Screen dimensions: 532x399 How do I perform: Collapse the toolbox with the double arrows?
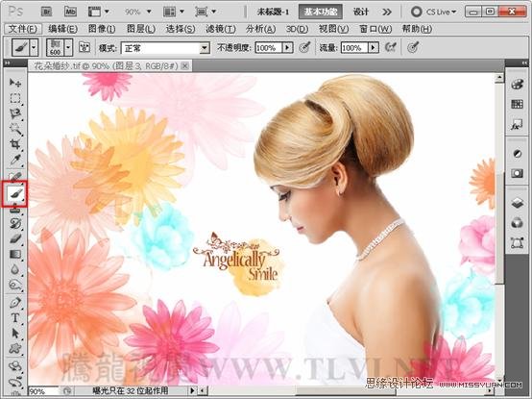tap(7, 63)
